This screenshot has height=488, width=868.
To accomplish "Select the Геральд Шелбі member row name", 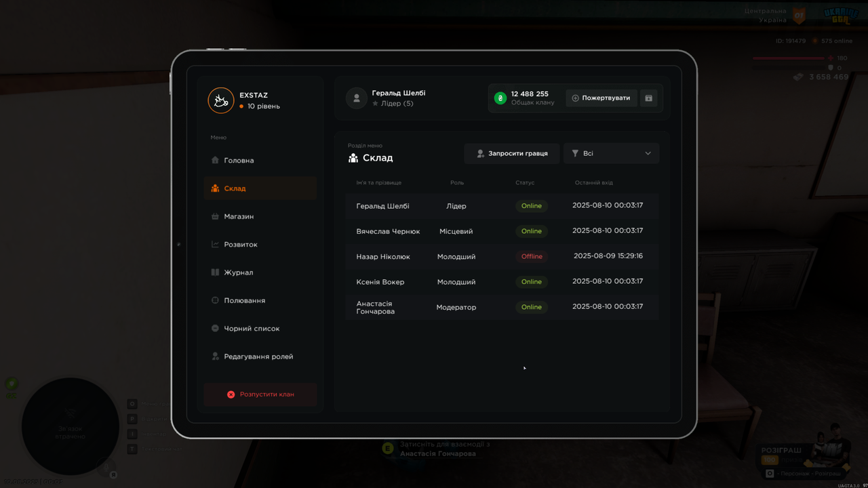I will [x=382, y=206].
